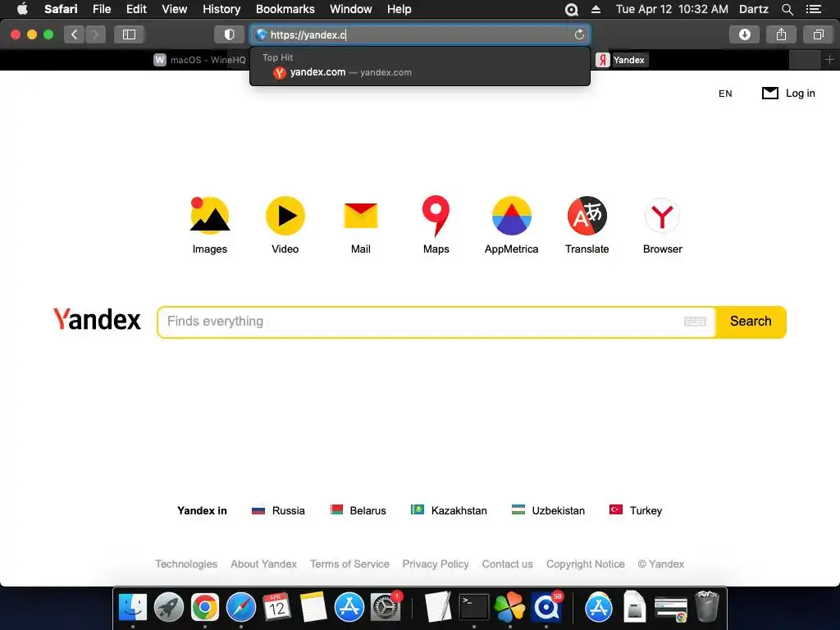The image size is (840, 630).
Task: Click the Log in mail envelope icon
Action: pyautogui.click(x=769, y=94)
